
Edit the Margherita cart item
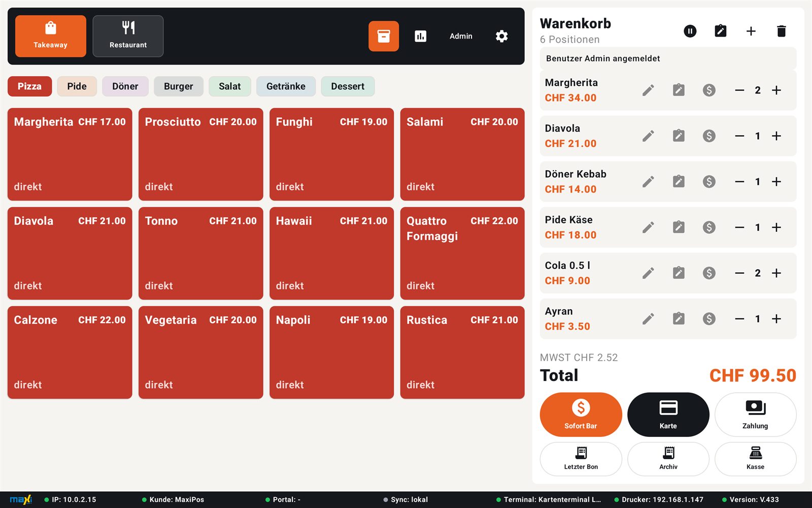click(x=648, y=90)
